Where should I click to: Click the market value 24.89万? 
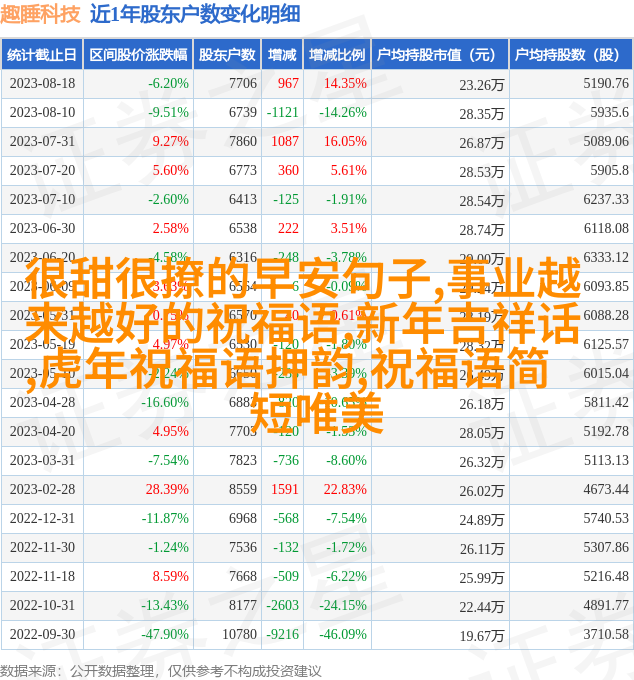pos(482,520)
